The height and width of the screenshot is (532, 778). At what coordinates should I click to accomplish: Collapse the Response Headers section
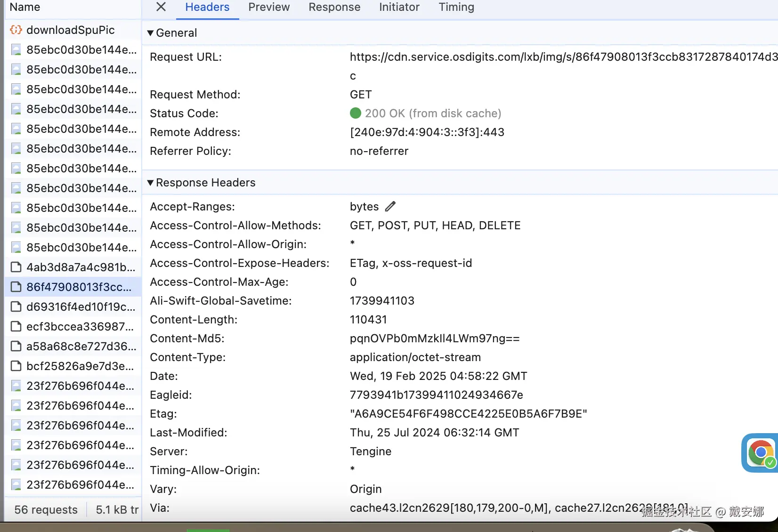151,183
